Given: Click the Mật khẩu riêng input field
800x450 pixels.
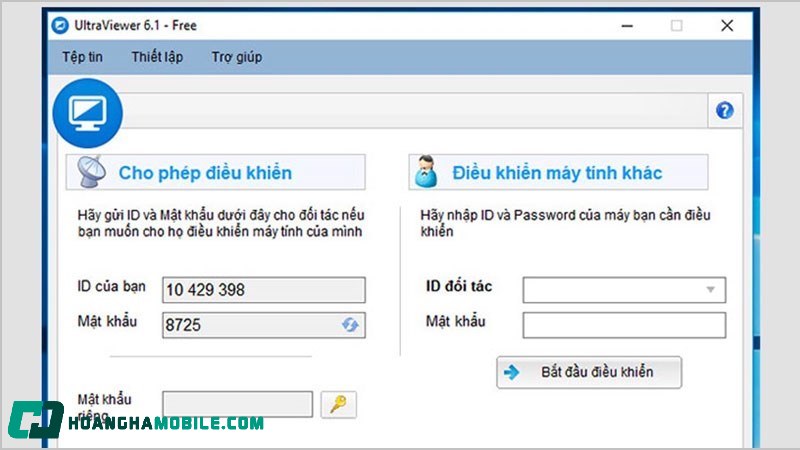Looking at the screenshot, I should click(x=238, y=404).
